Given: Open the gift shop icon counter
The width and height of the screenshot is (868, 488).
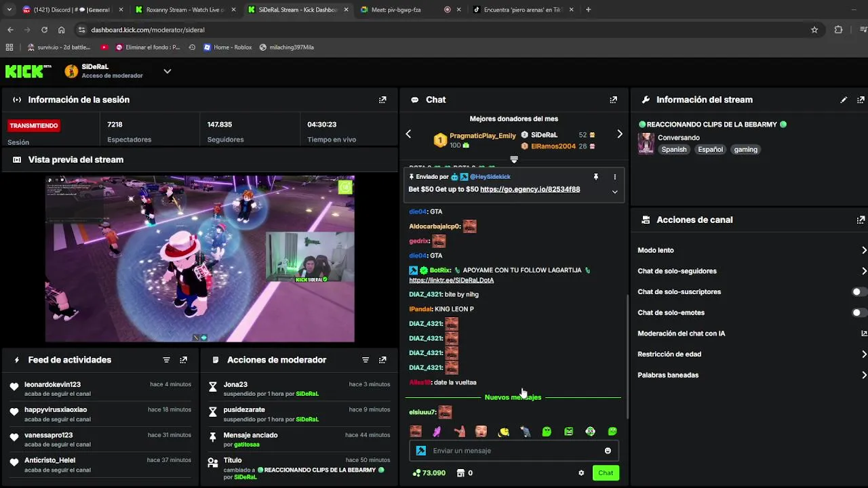Looking at the screenshot, I should pyautogui.click(x=465, y=473).
